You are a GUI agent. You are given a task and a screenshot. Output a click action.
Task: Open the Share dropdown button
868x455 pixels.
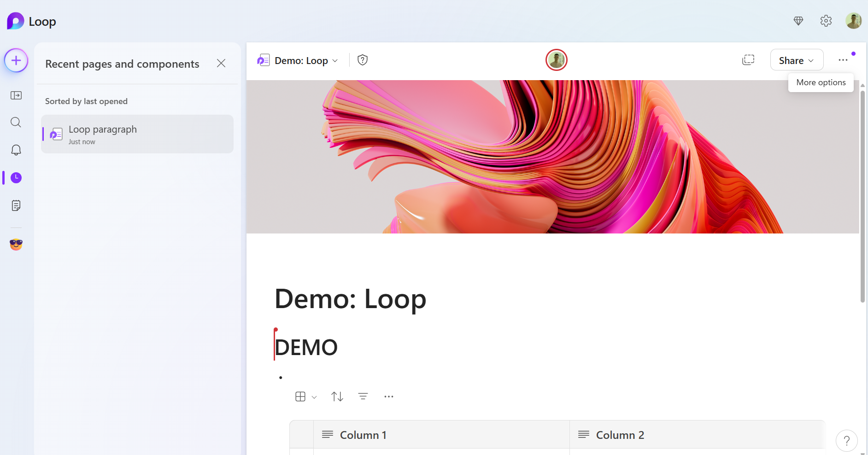pos(797,60)
